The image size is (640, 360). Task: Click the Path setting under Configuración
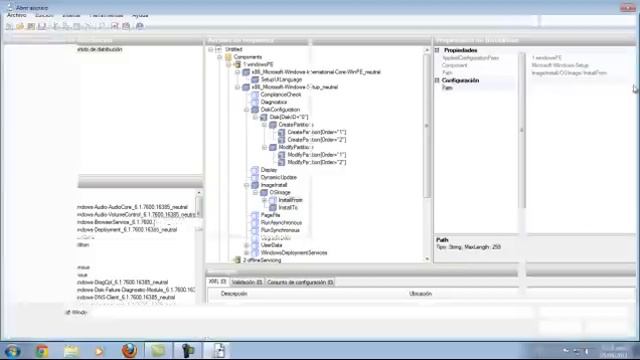click(x=447, y=88)
